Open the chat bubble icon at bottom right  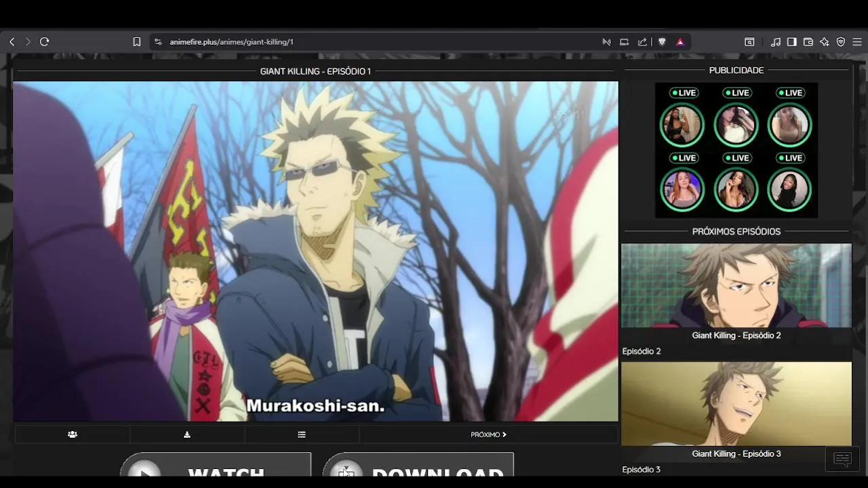point(842,460)
